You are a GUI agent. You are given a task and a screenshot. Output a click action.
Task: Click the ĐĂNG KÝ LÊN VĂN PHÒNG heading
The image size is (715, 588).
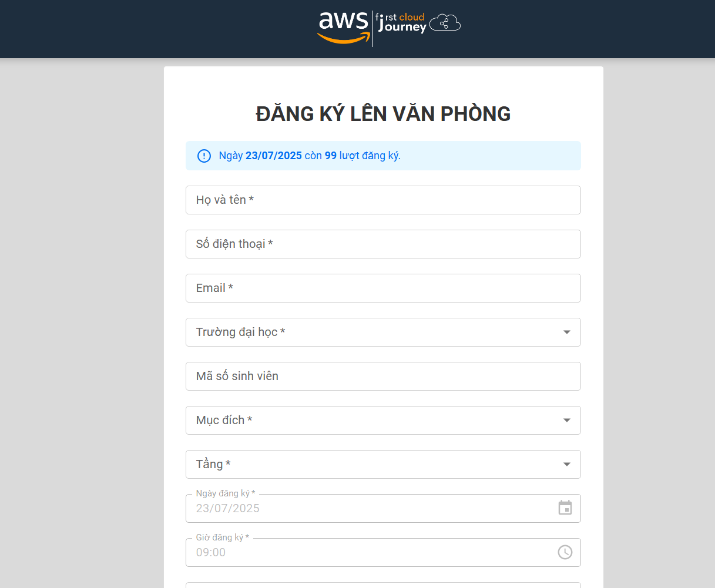pos(383,114)
